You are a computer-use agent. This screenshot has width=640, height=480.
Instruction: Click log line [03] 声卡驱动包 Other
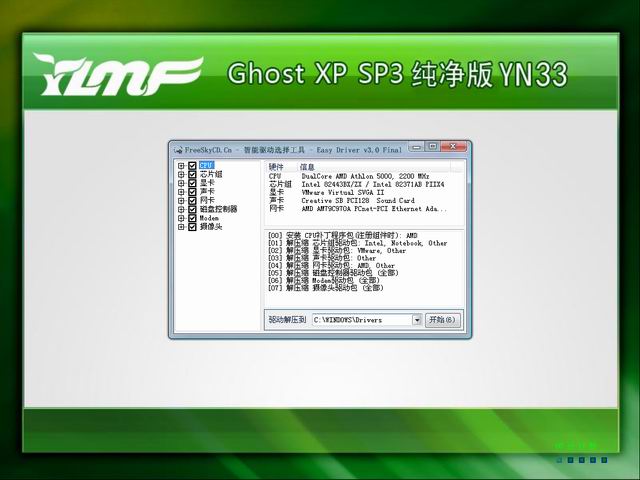point(322,258)
